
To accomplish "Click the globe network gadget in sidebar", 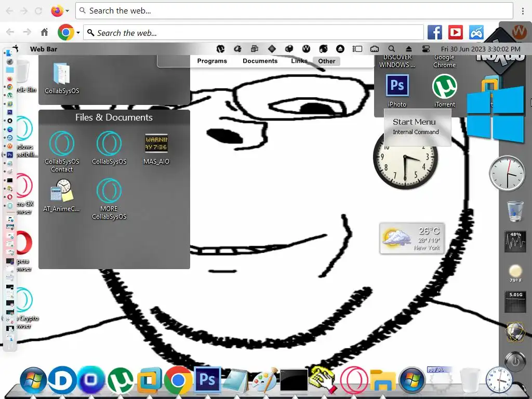I will click(515, 332).
